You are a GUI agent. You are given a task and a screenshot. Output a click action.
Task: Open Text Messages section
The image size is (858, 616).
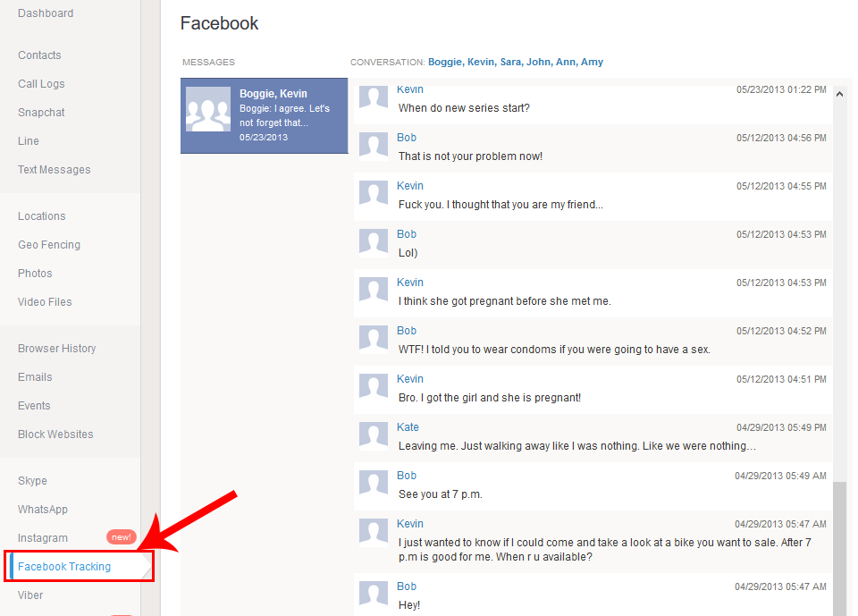pos(55,170)
